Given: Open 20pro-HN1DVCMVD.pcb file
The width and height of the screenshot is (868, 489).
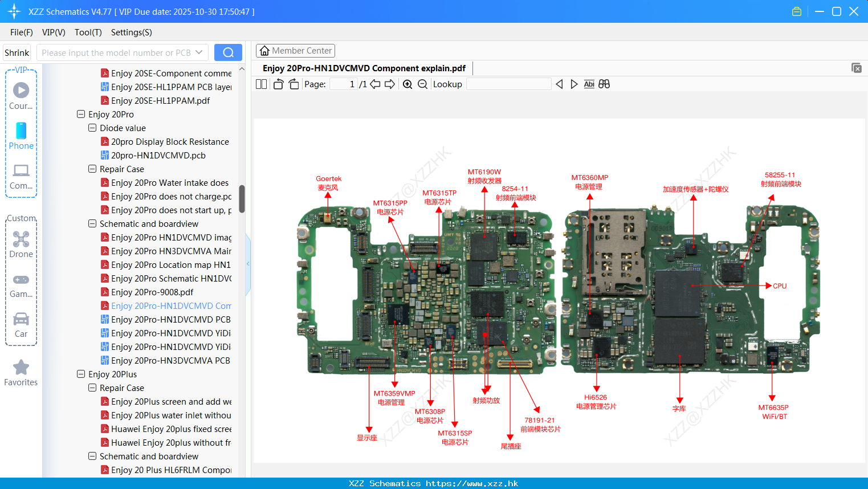Looking at the screenshot, I should tap(158, 155).
